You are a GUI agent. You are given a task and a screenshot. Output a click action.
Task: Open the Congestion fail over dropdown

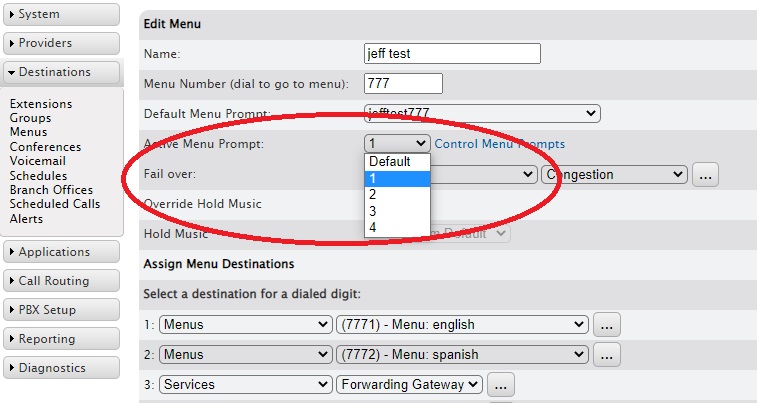pyautogui.click(x=614, y=174)
